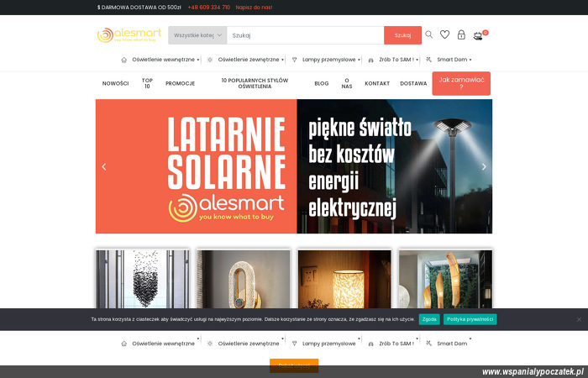The image size is (588, 378).
Task: Expand top Zrób To SAM menu
Action: [417, 60]
